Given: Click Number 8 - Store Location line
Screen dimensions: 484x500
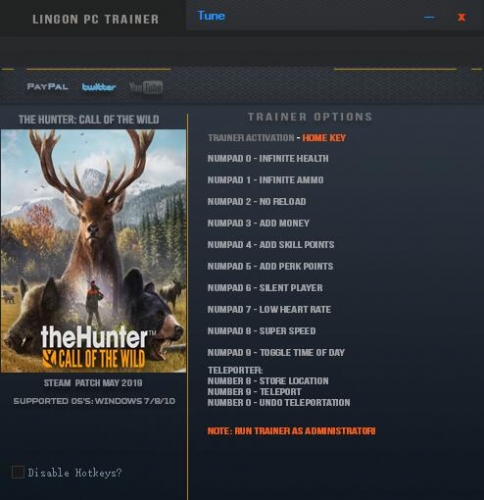Looking at the screenshot, I should [268, 381].
